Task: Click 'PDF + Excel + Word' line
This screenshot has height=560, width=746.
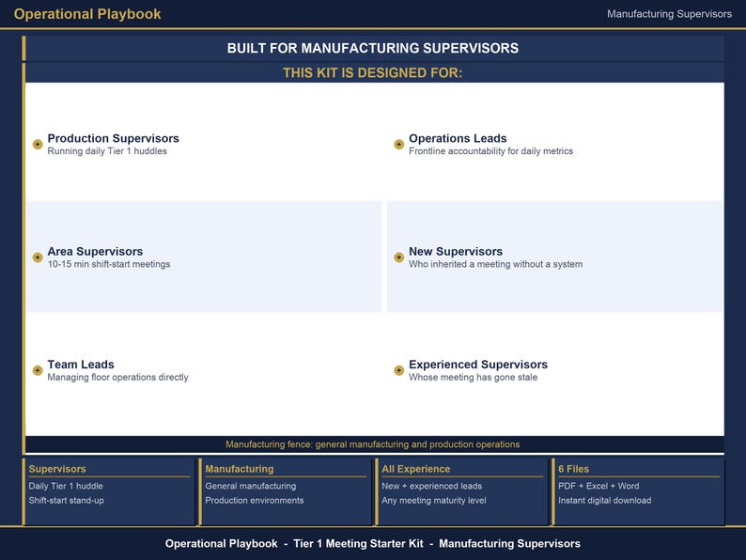Action: tap(598, 487)
